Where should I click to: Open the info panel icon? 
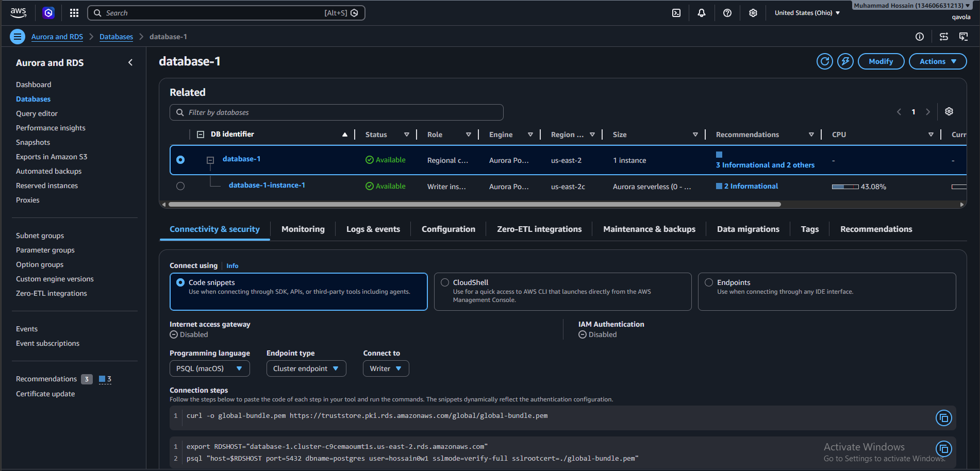(x=920, y=37)
